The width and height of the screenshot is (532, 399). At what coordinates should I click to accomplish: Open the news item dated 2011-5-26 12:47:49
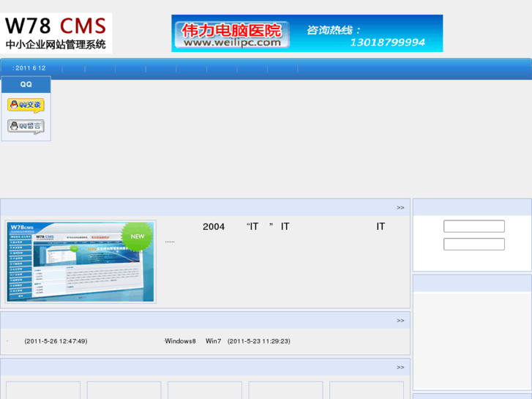click(47, 341)
